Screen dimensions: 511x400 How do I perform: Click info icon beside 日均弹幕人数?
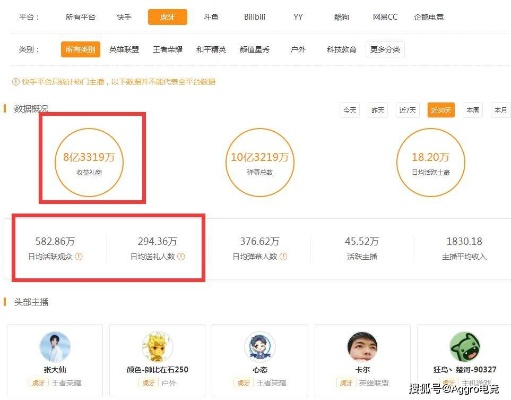(x=283, y=257)
